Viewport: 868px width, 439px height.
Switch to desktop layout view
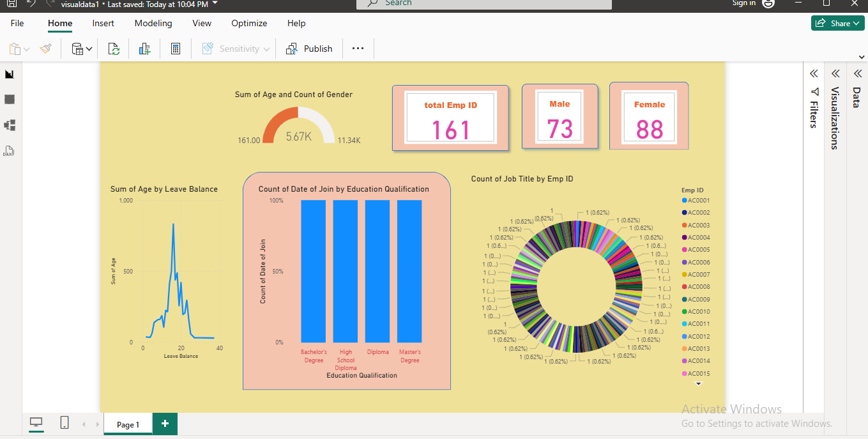(x=36, y=422)
